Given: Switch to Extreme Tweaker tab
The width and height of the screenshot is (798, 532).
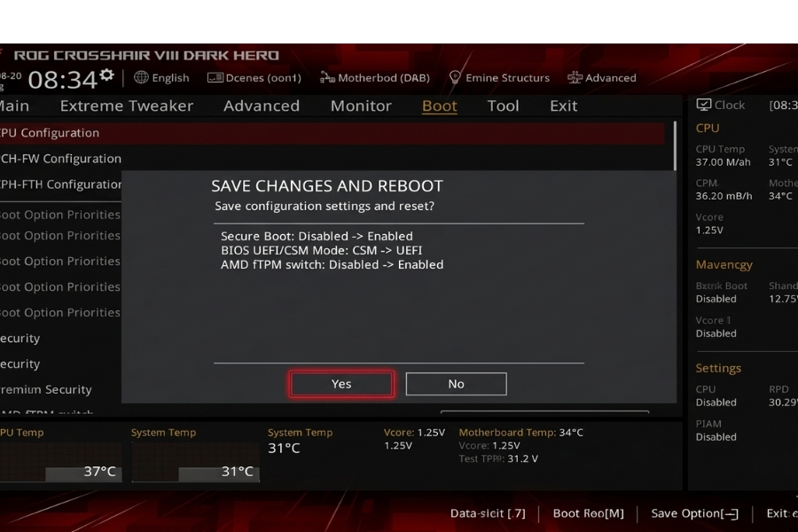Looking at the screenshot, I should [x=127, y=106].
